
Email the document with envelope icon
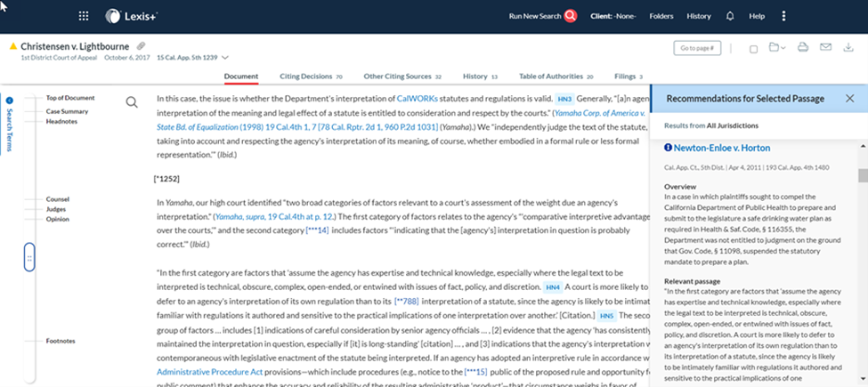point(825,47)
